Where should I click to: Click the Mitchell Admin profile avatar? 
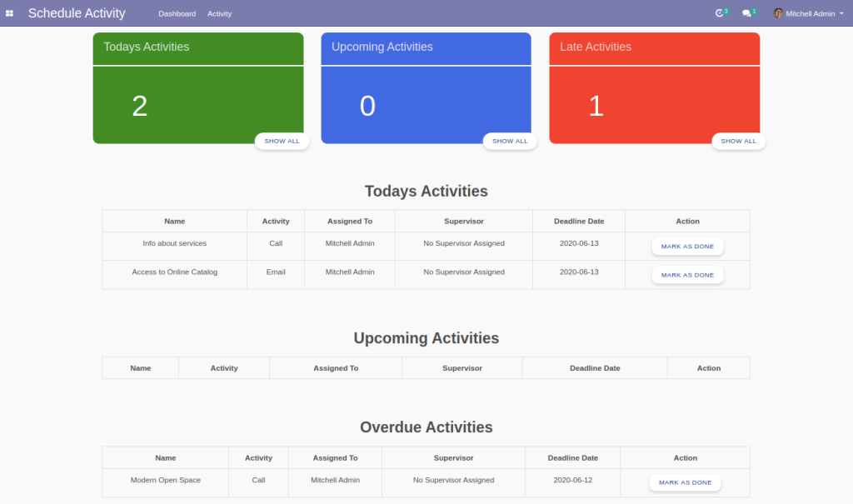click(x=778, y=13)
